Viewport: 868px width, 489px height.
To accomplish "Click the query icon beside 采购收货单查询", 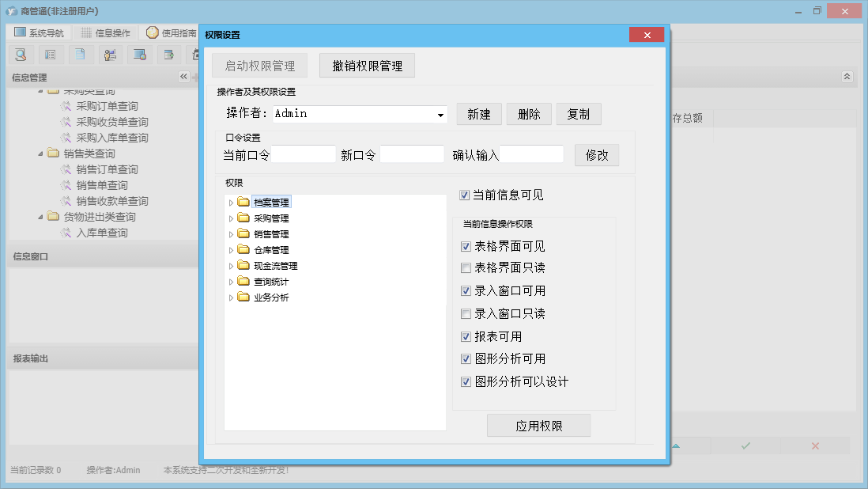I will coord(66,122).
